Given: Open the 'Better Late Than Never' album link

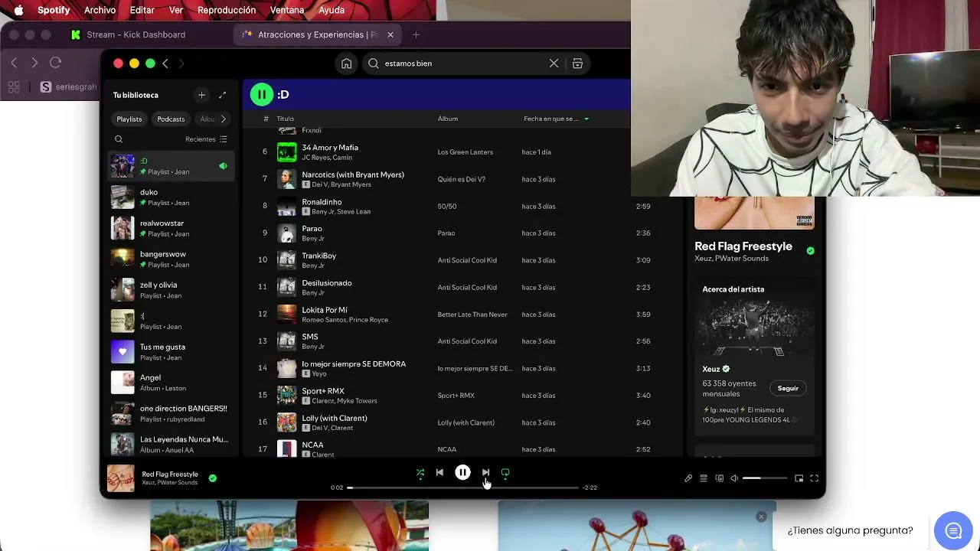Looking at the screenshot, I should [472, 315].
